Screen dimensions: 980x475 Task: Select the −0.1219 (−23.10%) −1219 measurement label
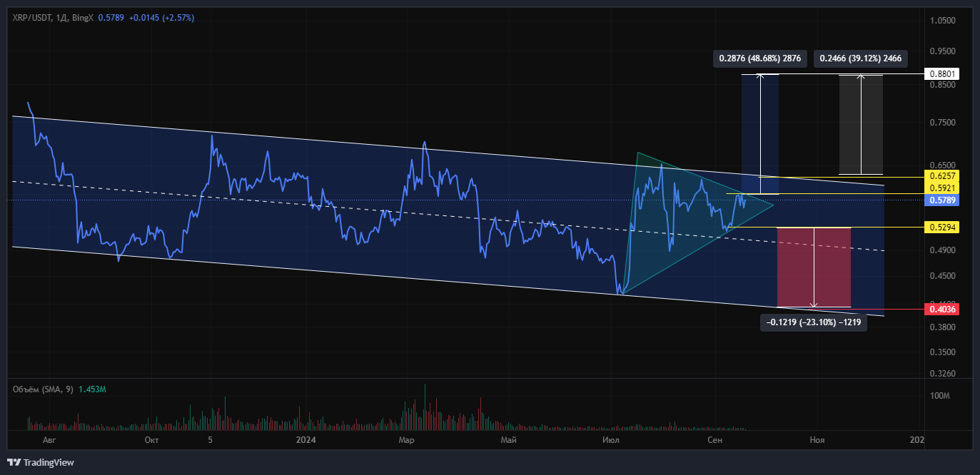tap(814, 322)
